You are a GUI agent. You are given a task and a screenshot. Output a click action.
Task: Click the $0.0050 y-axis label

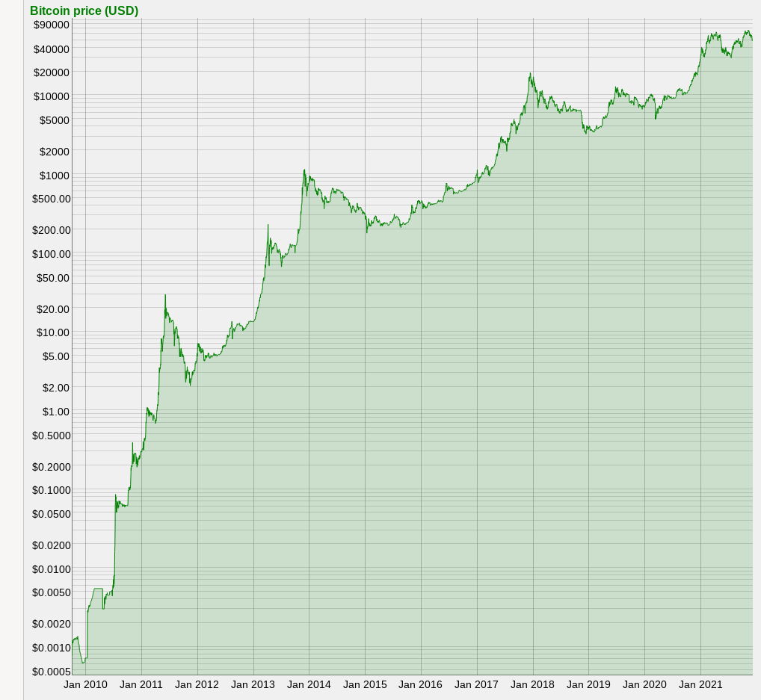pos(52,592)
